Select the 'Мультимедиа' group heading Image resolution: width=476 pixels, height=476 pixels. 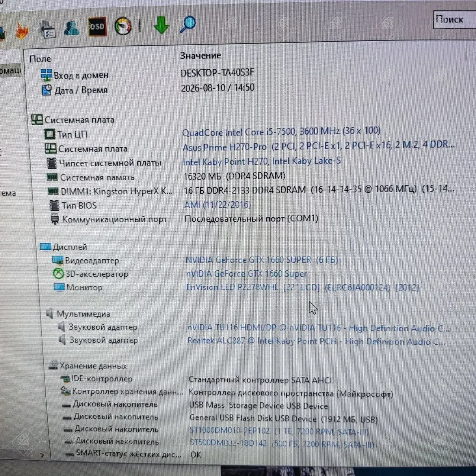tap(83, 314)
